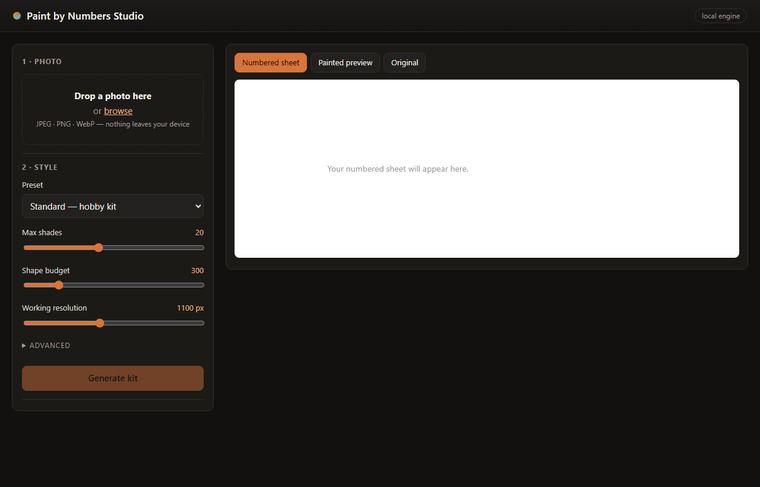The height and width of the screenshot is (487, 760).
Task: Click the empty numbered sheet canvas
Action: coord(487,169)
